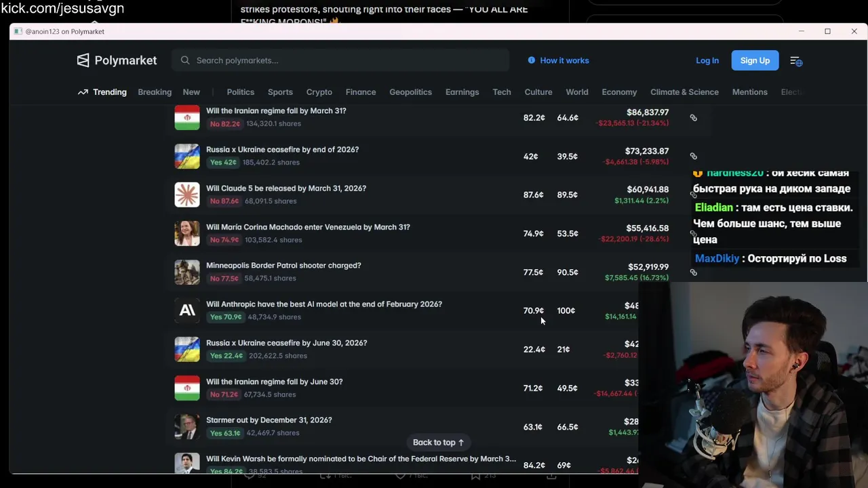Open the hamburger menu icon

[795, 60]
